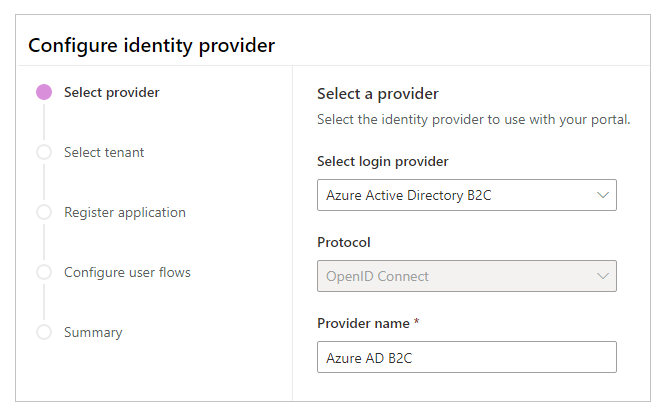Click the Configure user flows step circle
664x417 pixels.
coord(44,272)
